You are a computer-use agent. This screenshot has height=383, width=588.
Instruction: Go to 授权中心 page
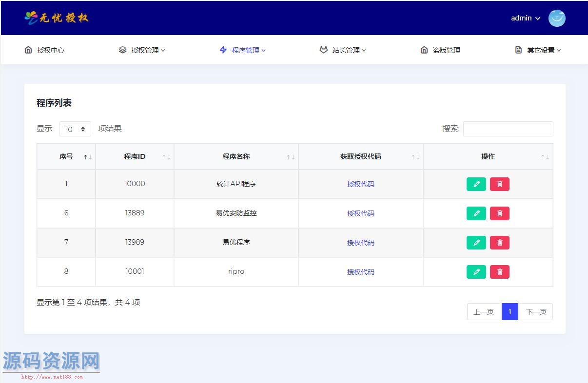click(51, 50)
